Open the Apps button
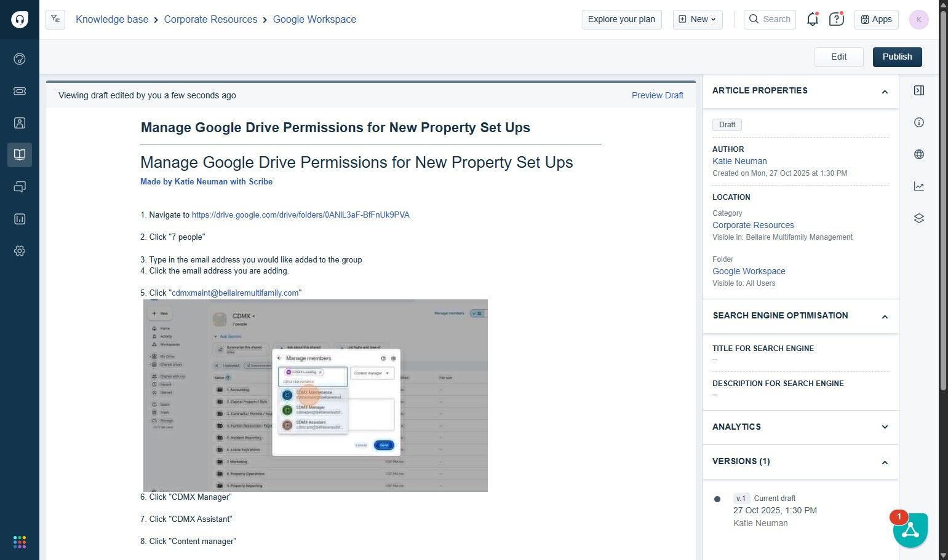 [x=877, y=19]
